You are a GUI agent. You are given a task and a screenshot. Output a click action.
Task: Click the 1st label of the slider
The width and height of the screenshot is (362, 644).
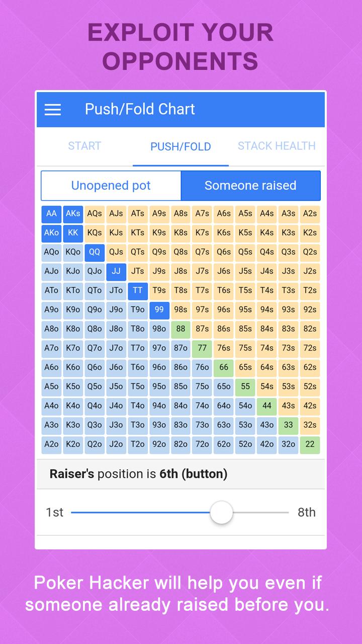point(54,512)
